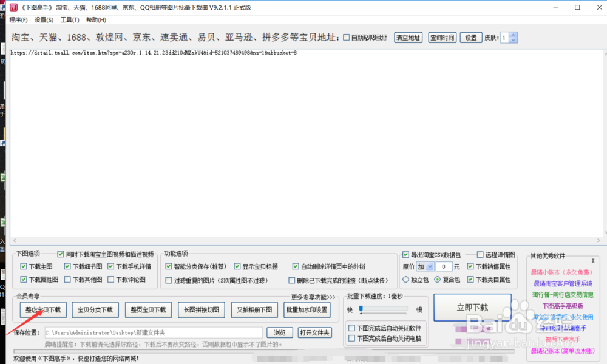Maximize the 下图高手 window

[x=577, y=7]
